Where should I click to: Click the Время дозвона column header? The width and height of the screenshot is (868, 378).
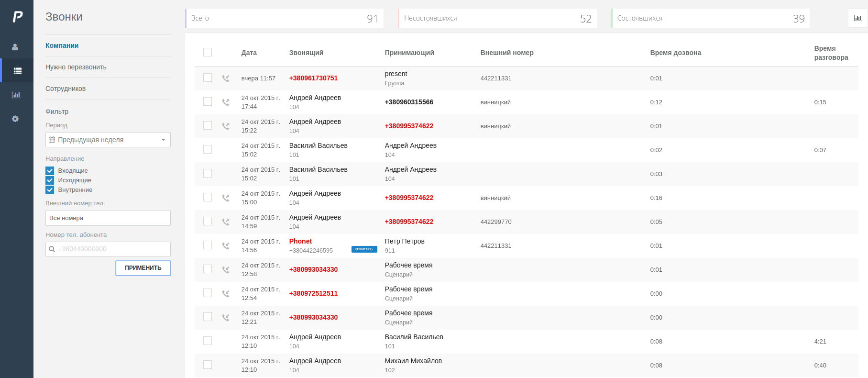point(676,53)
